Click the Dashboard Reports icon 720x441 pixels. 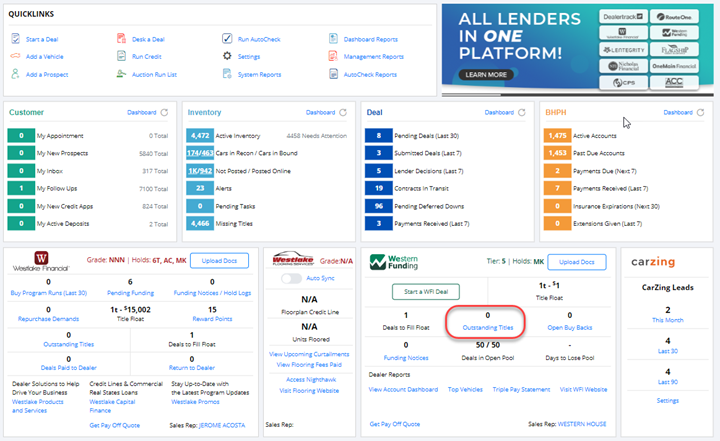tap(333, 39)
